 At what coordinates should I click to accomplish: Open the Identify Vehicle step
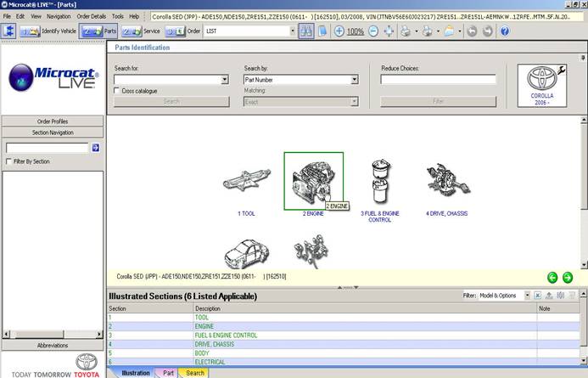click(x=48, y=31)
